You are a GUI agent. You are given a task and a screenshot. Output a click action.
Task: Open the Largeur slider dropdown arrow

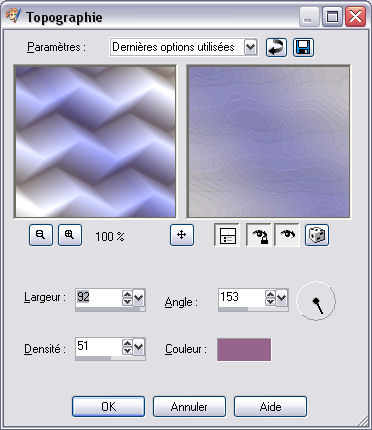pyautogui.click(x=139, y=298)
